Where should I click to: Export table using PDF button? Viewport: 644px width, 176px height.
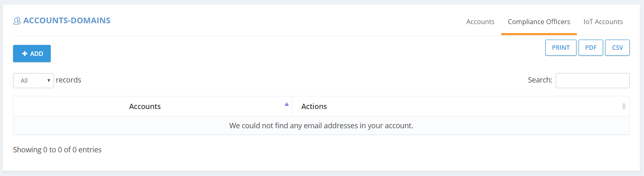591,47
